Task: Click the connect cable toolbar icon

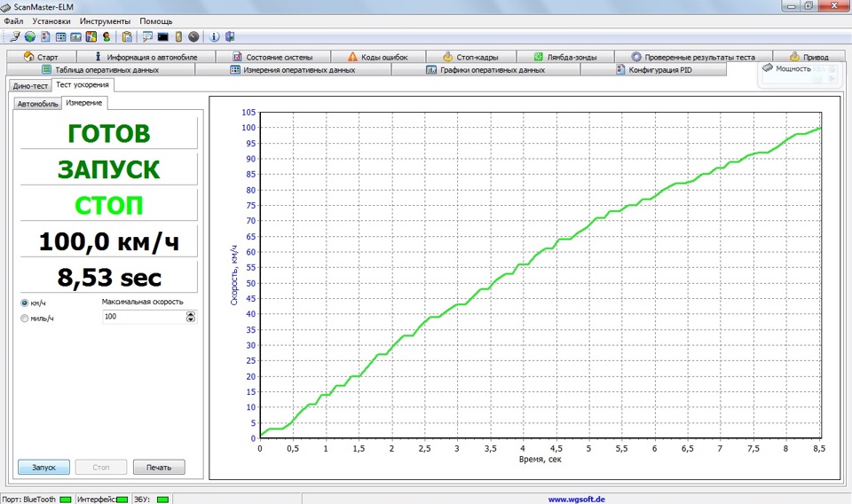Action: pyautogui.click(x=15, y=36)
